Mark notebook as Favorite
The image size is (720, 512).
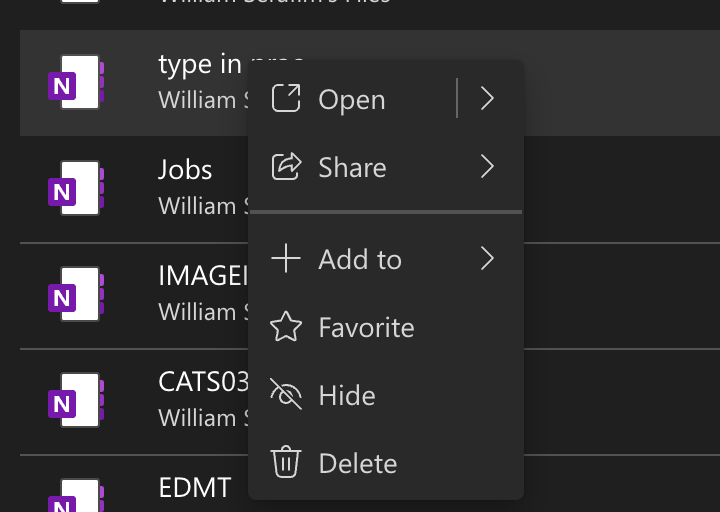386,326
